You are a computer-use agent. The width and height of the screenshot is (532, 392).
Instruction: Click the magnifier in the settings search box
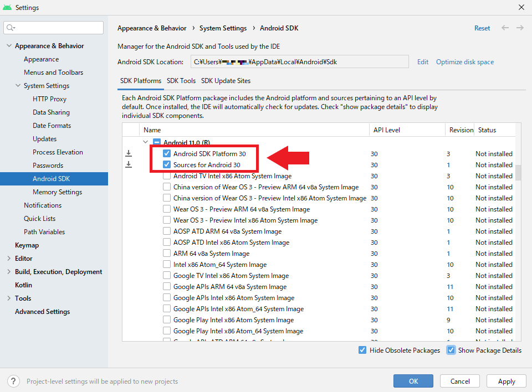[x=10, y=27]
